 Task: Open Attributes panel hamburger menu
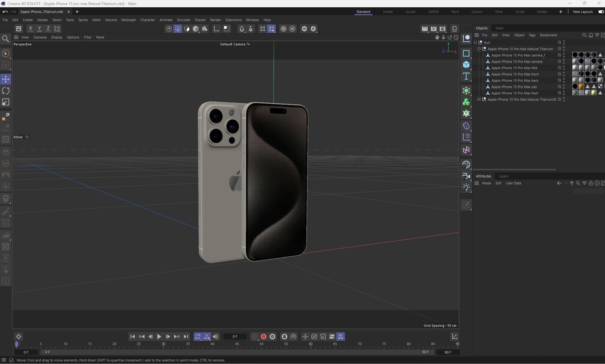coord(477,183)
